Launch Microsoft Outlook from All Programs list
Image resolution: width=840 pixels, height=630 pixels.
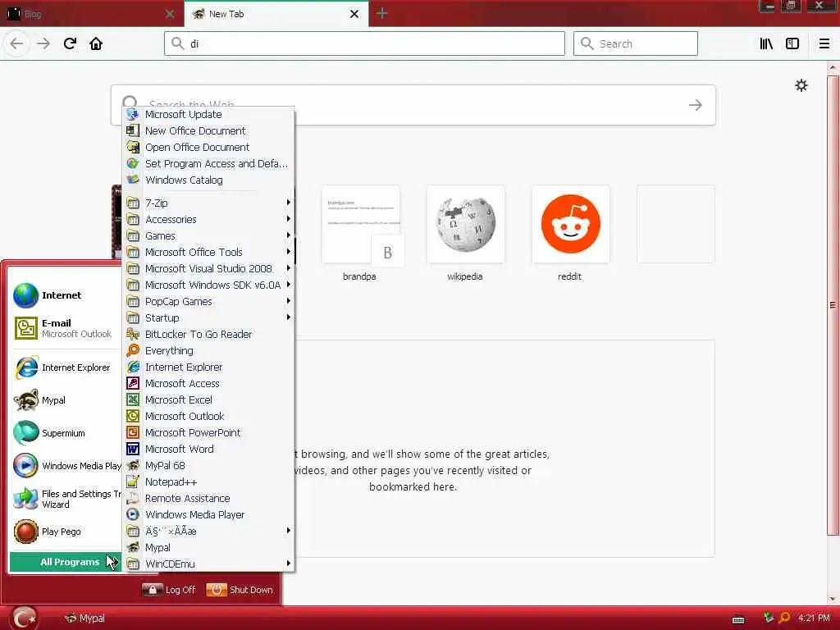point(209,416)
